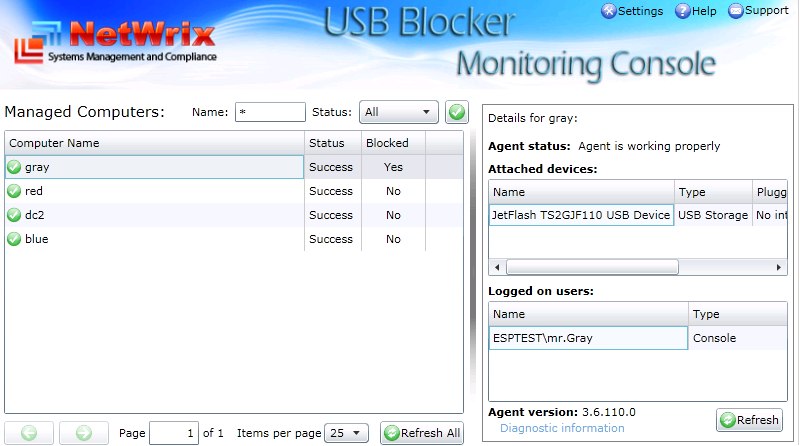Click the Page number input field
The image size is (800, 446).
coord(174,433)
